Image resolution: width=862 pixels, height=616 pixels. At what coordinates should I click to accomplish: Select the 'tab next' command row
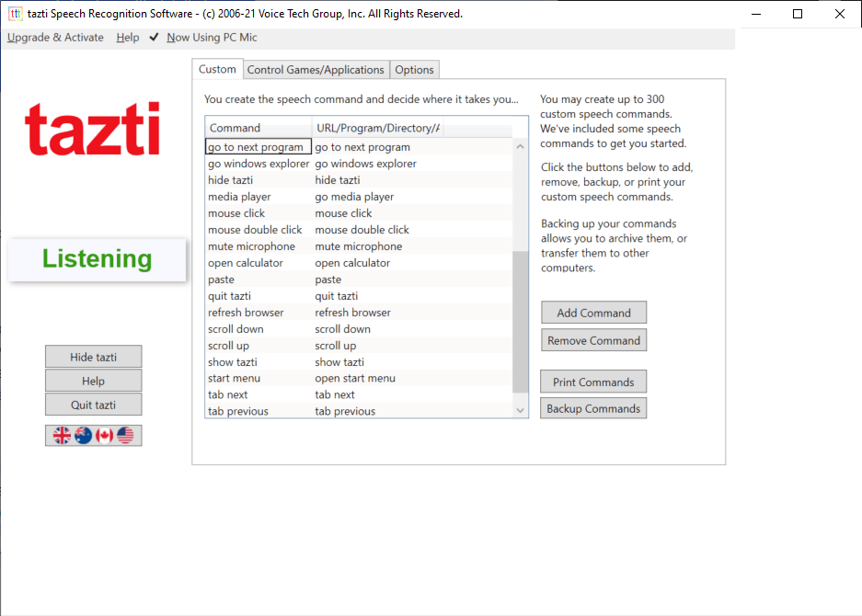point(359,394)
